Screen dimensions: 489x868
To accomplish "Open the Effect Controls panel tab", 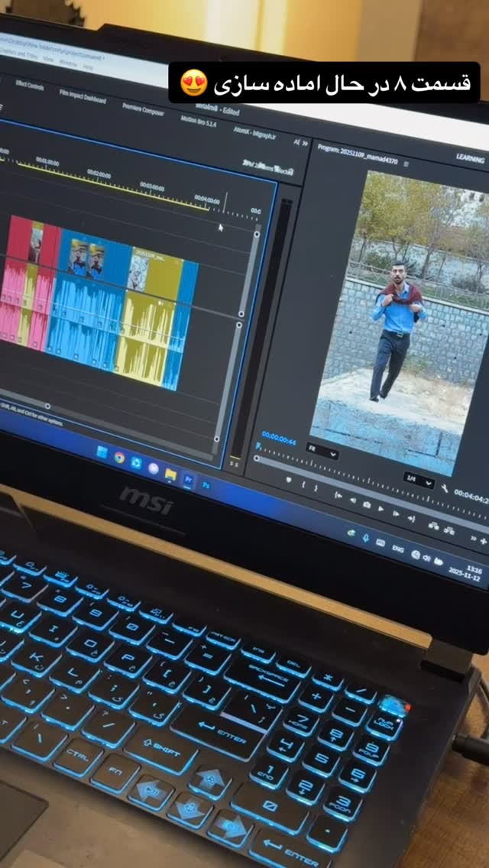I will pyautogui.click(x=29, y=86).
